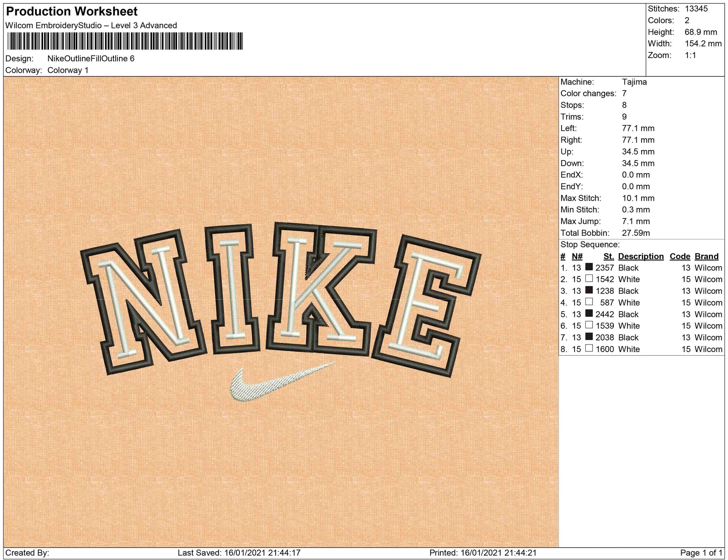
Task: Click the Code column header
Action: pyautogui.click(x=679, y=256)
